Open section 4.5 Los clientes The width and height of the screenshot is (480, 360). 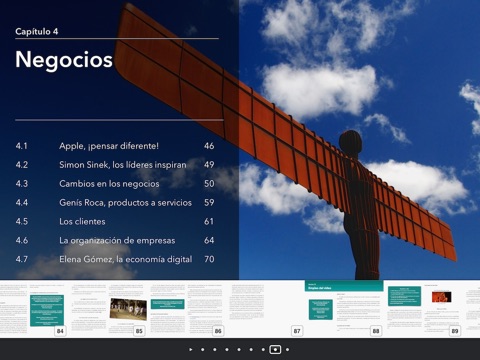[115, 221]
